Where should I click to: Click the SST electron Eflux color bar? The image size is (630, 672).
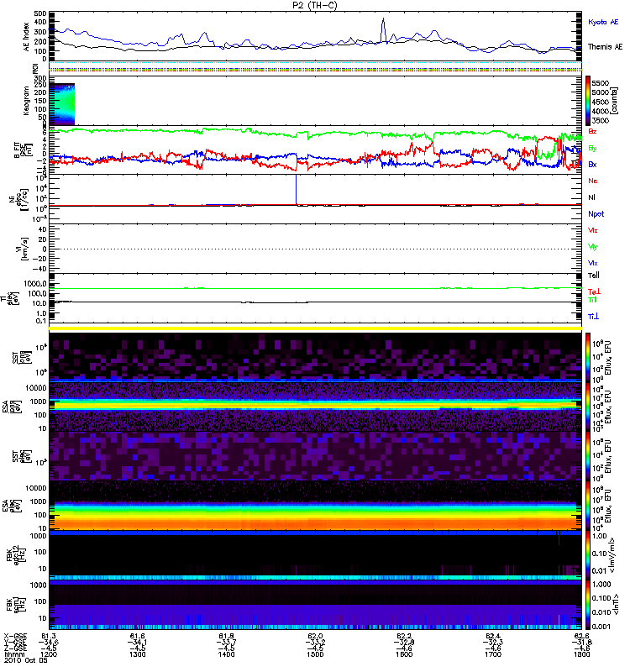pyautogui.click(x=587, y=456)
